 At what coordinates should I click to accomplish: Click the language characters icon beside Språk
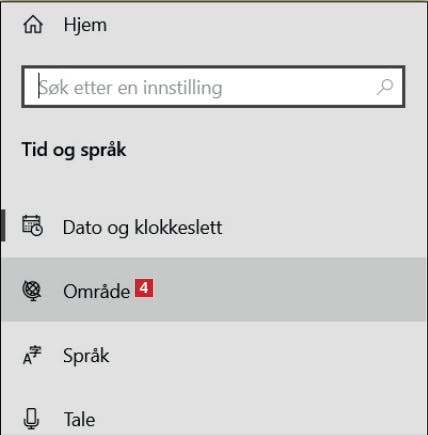(x=32, y=355)
